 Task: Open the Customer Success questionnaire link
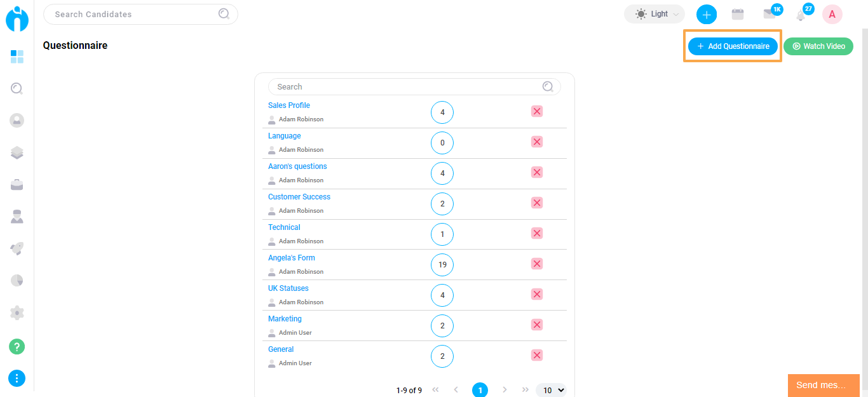(x=299, y=197)
